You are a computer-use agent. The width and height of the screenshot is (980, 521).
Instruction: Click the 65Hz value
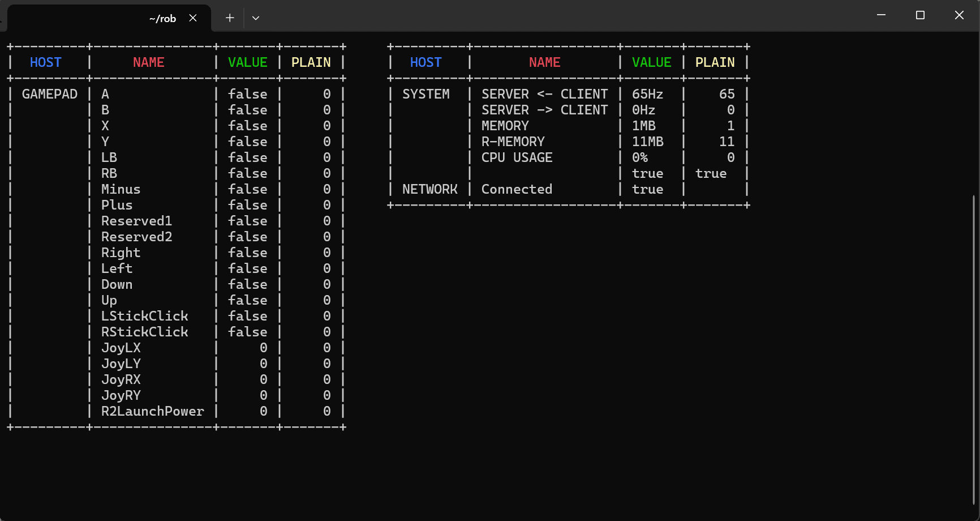click(647, 94)
